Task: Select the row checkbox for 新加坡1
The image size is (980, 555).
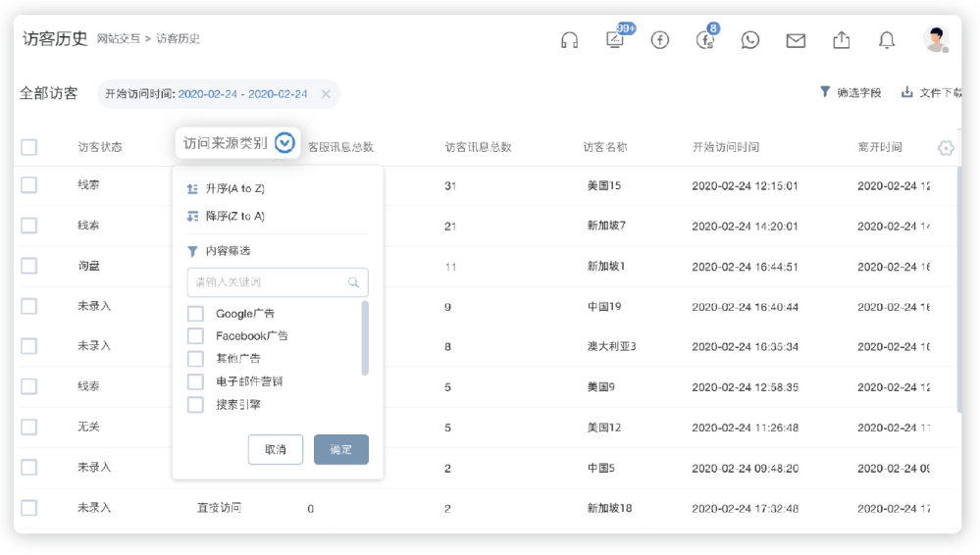Action: pyautogui.click(x=28, y=266)
